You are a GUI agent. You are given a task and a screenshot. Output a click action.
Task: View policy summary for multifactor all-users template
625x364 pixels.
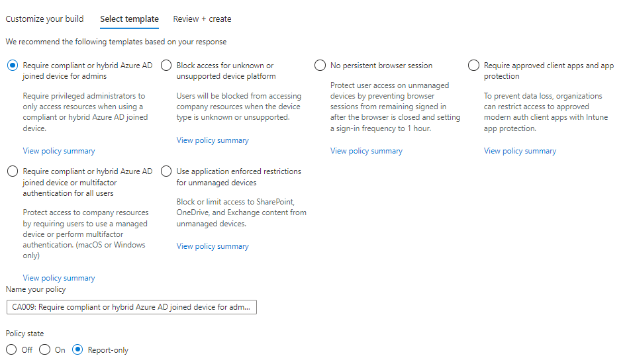(x=59, y=278)
